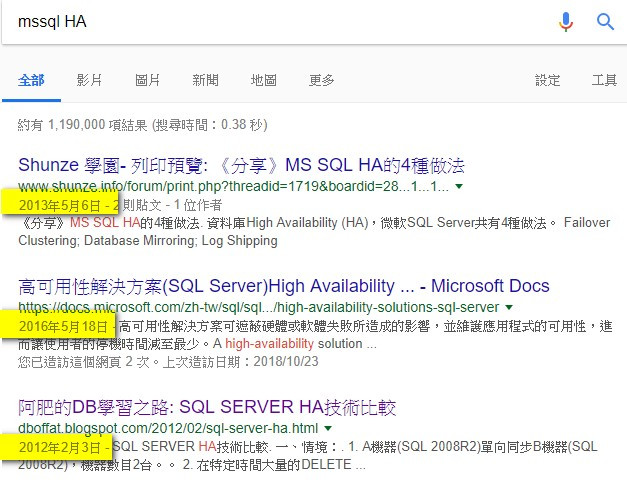Viewport: 627px width, 483px height.
Task: Click the 約有 1,190,000 項結果 stats text
Action: [x=142, y=125]
